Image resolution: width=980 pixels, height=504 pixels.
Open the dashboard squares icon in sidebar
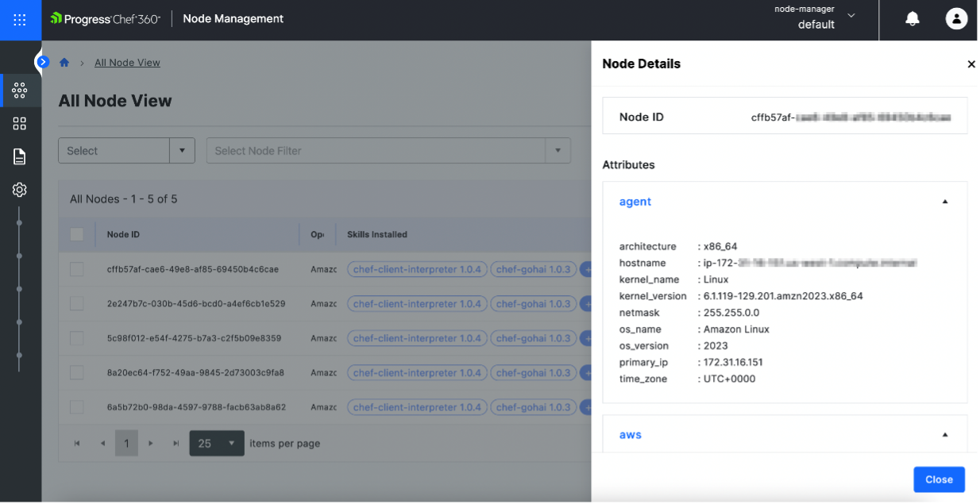click(x=20, y=124)
